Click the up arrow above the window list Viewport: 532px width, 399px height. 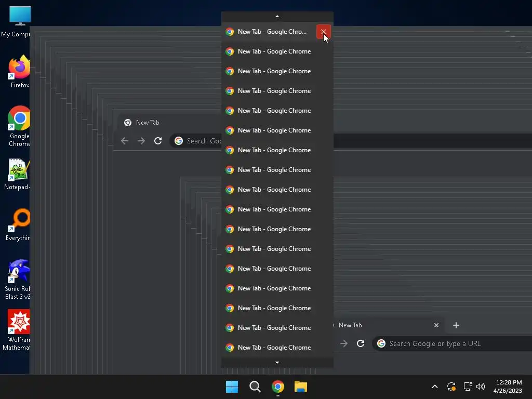(x=277, y=16)
